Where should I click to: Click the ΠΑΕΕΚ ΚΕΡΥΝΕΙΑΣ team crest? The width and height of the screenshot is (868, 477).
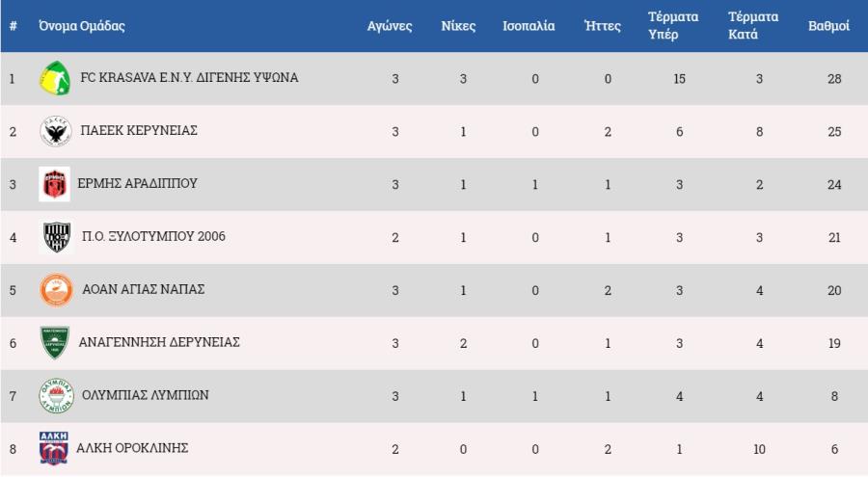55,131
